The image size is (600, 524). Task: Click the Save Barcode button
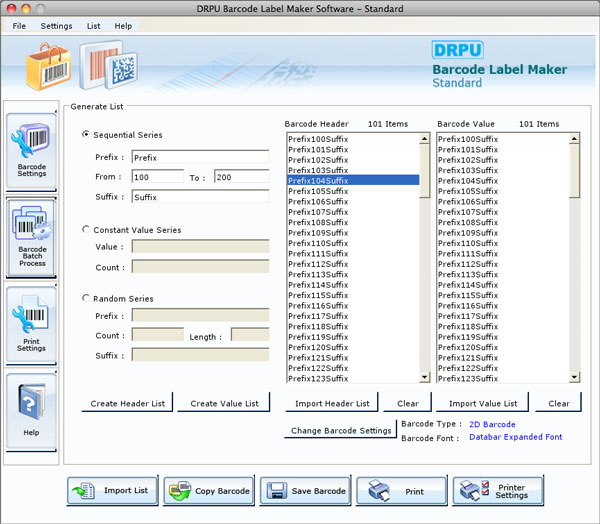pos(305,490)
